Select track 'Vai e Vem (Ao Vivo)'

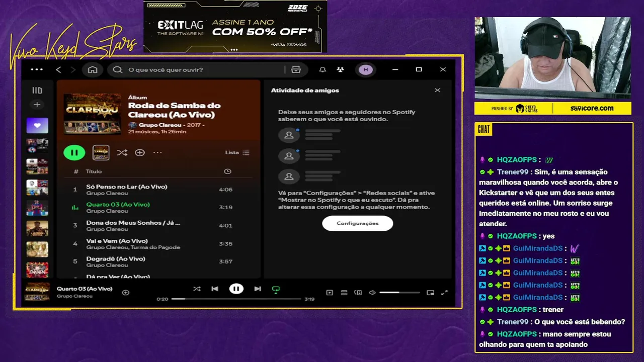coord(158,243)
